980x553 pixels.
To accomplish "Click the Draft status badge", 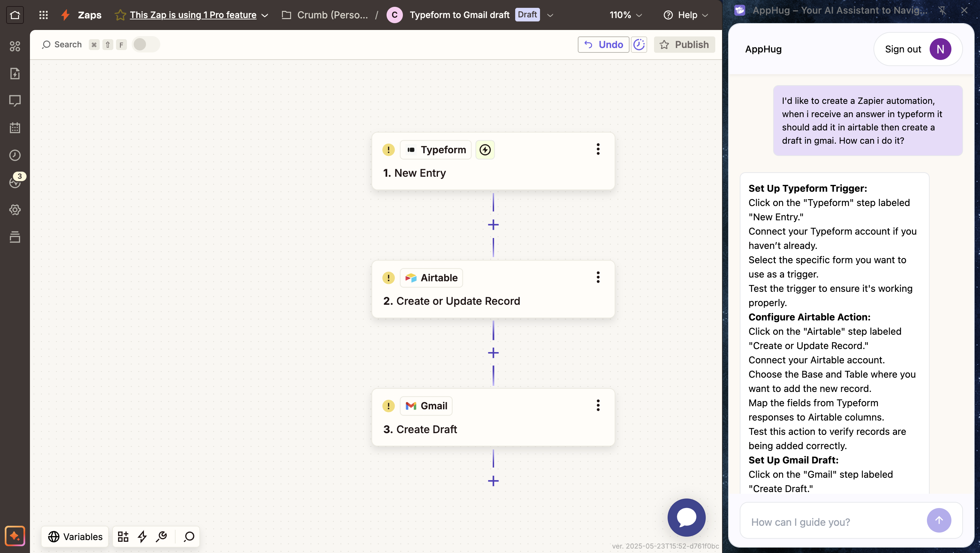I will pyautogui.click(x=527, y=15).
